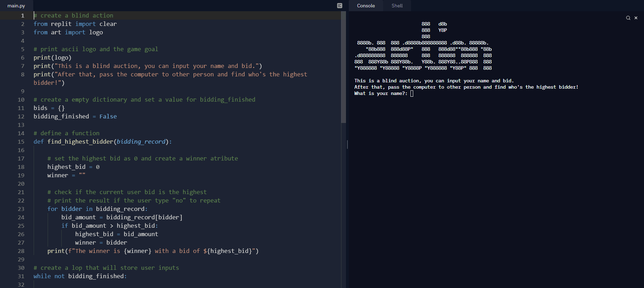This screenshot has width=644, height=288.
Task: Click the "The winner is" print statement
Action: click(x=153, y=251)
